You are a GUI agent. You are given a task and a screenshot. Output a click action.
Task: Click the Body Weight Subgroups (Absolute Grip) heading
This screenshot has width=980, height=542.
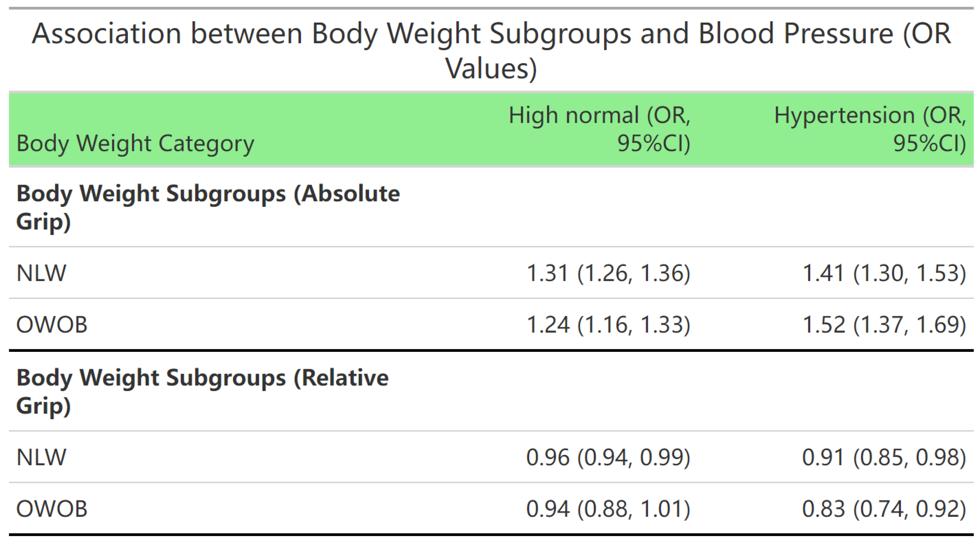208,207
